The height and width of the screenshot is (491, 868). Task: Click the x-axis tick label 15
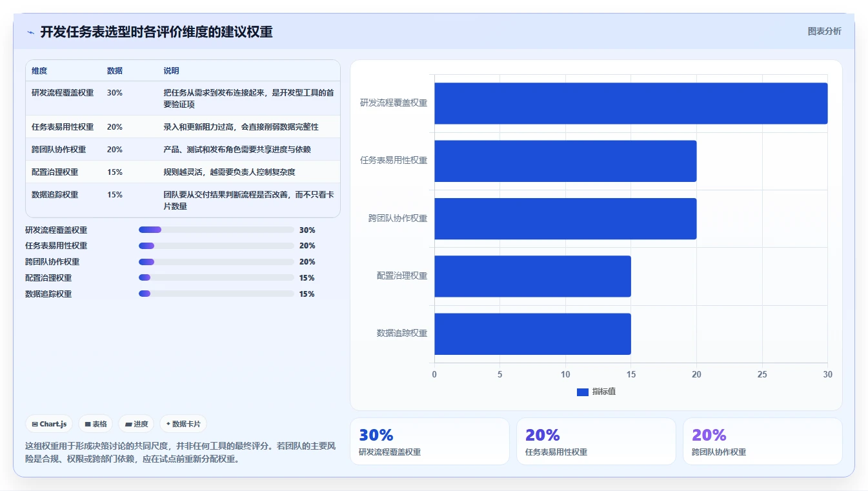[x=631, y=374]
